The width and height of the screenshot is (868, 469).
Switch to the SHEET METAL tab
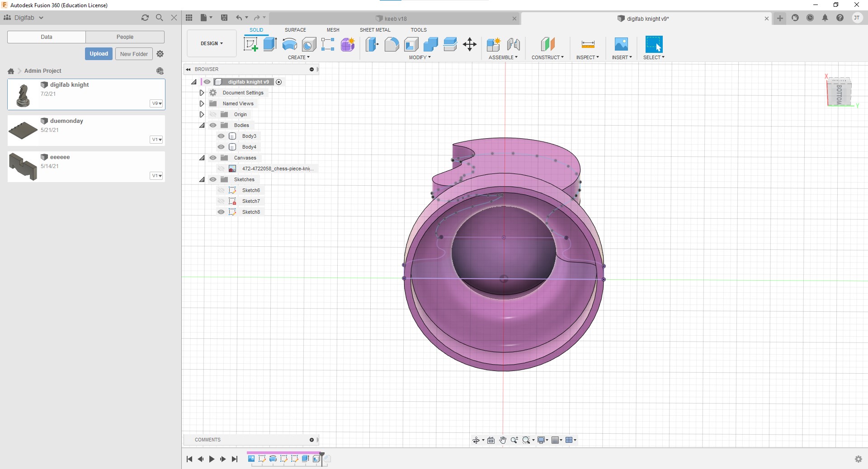click(375, 30)
